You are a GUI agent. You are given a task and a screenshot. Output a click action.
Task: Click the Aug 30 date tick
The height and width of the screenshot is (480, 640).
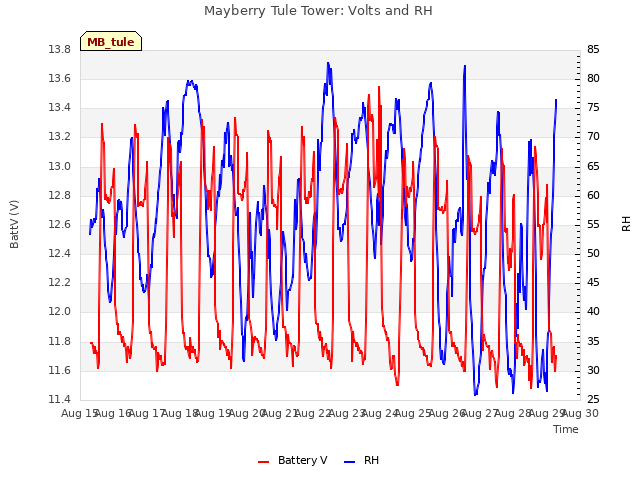581,414
